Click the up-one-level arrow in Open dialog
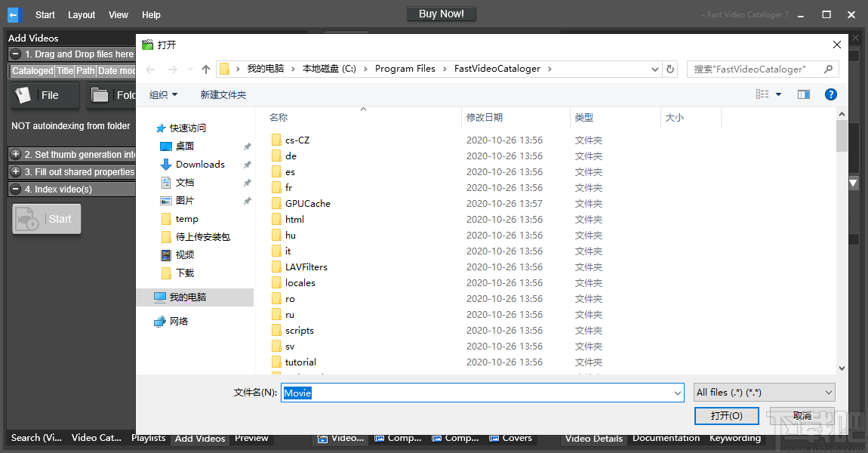Viewport: 868px width, 453px height. (206, 69)
